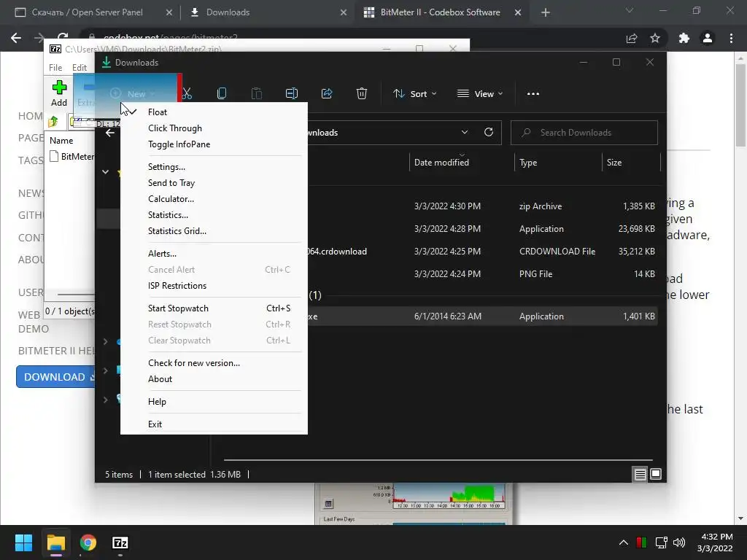
Task: Open Chrome from the taskbar
Action: pos(88,542)
